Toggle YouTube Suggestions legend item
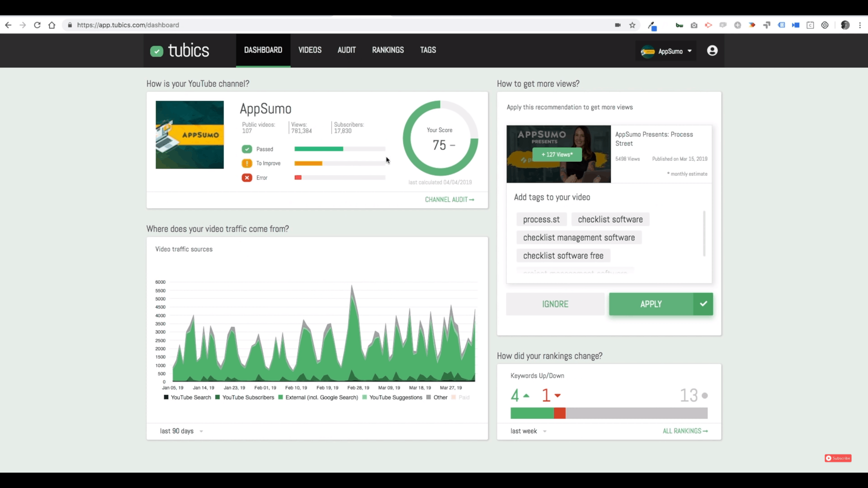 pos(392,398)
